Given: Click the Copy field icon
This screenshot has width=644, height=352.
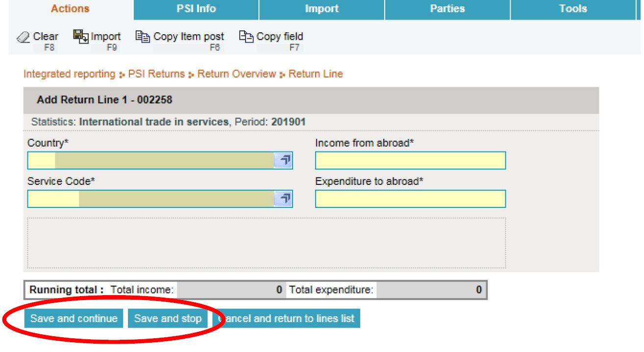Looking at the screenshot, I should (246, 37).
